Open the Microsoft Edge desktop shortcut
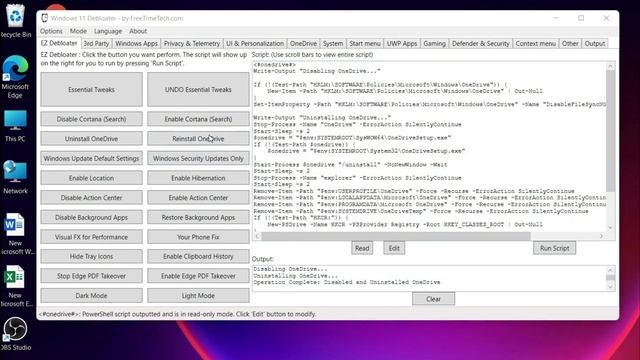 pyautogui.click(x=15, y=77)
